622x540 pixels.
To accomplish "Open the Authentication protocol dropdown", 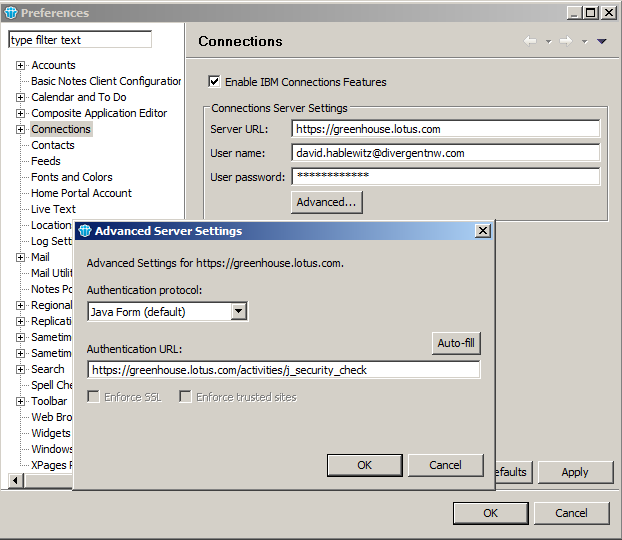I will pos(238,311).
